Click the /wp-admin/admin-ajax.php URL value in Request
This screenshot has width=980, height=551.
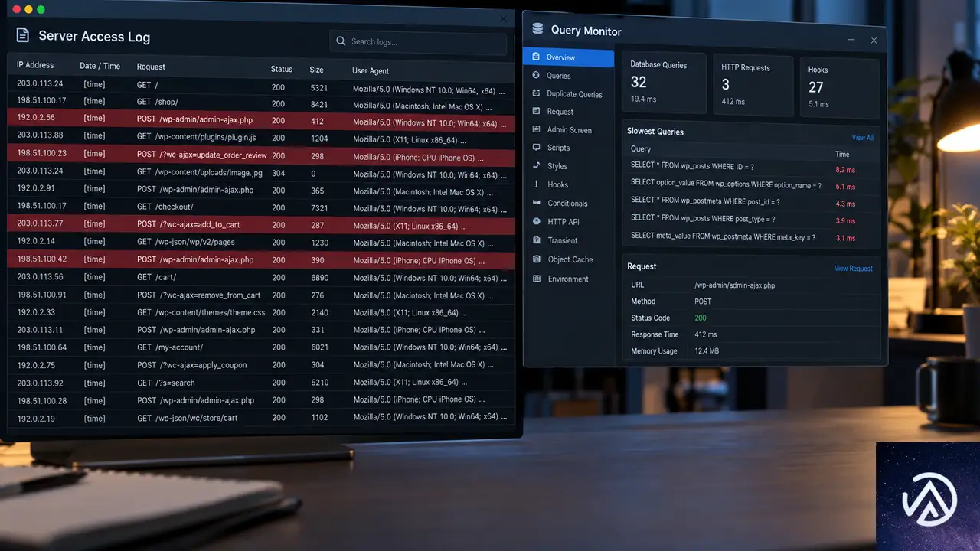(x=734, y=285)
